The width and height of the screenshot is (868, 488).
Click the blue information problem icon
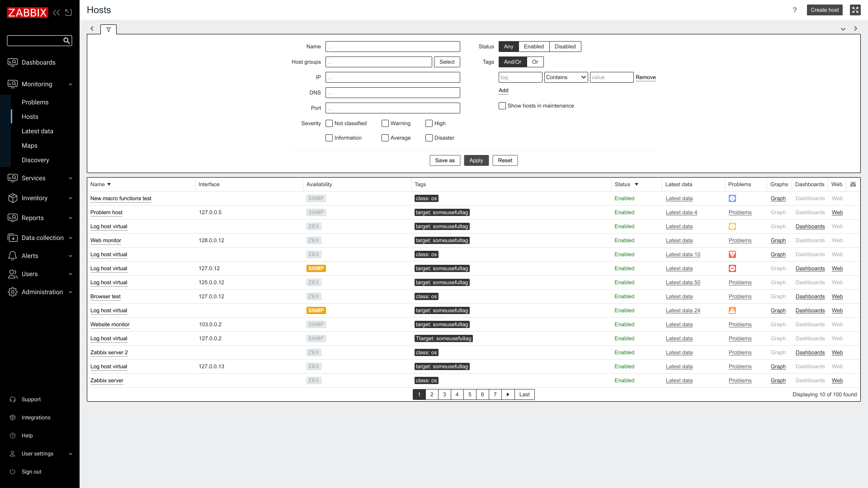[x=732, y=198]
